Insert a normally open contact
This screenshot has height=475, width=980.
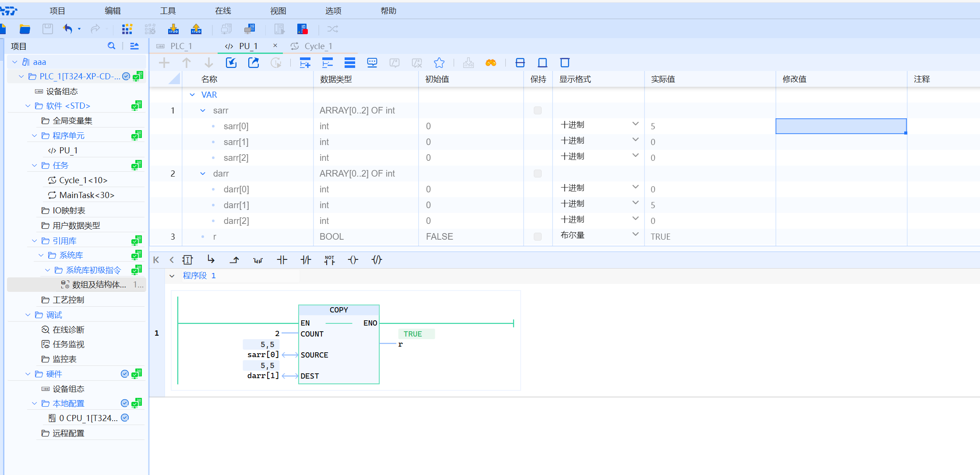click(x=282, y=260)
